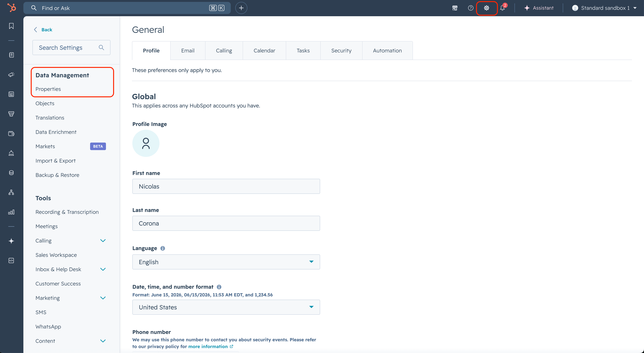Click the search magnifier in Search Settings
This screenshot has height=353, width=644.
coord(101,48)
